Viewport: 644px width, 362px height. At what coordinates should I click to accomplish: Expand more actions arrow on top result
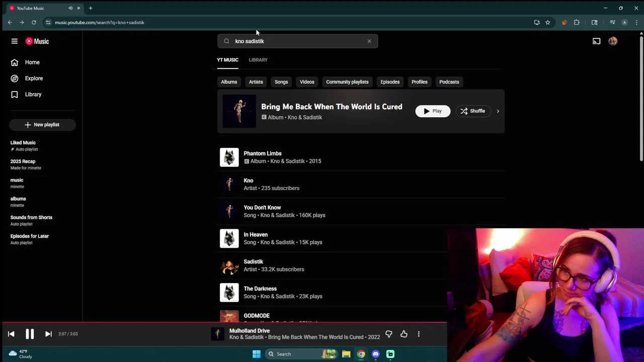tap(498, 111)
